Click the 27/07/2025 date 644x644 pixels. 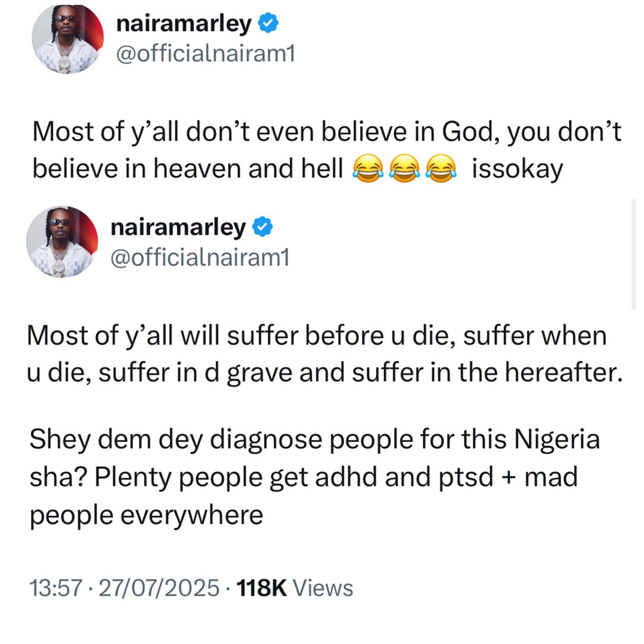pyautogui.click(x=159, y=588)
